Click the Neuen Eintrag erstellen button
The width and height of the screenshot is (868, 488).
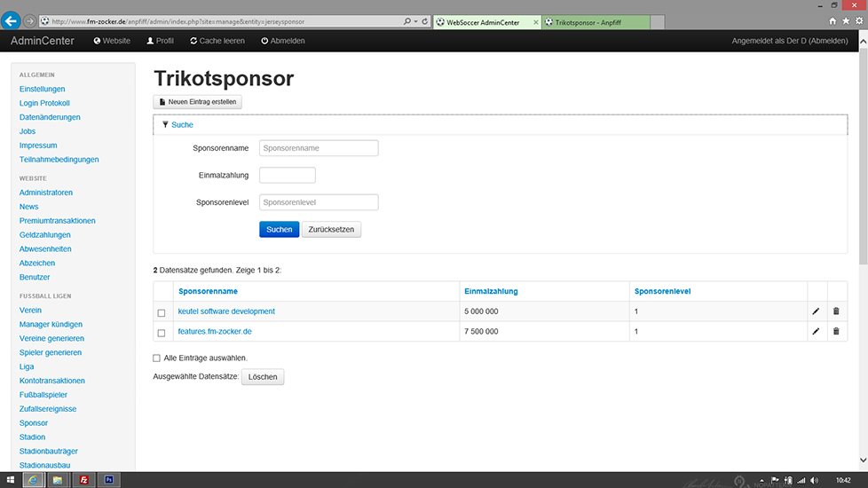(x=198, y=102)
